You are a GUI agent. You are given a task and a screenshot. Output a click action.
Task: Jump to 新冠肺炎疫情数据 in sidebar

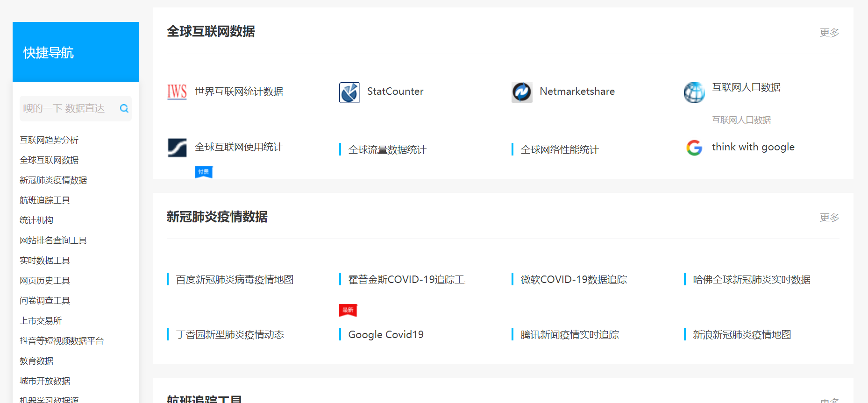[x=53, y=180]
